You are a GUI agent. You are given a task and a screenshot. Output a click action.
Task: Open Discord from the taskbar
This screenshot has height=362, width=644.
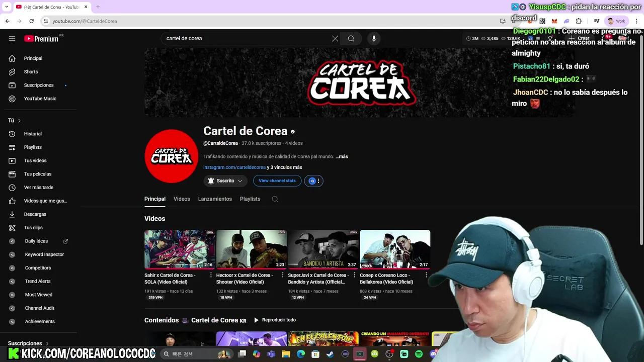click(x=433, y=354)
